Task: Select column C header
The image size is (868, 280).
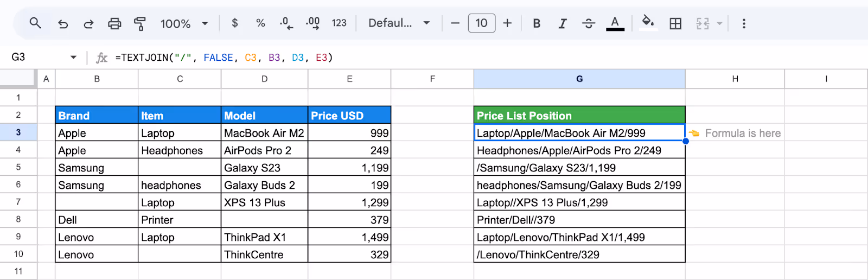Action: click(180, 79)
